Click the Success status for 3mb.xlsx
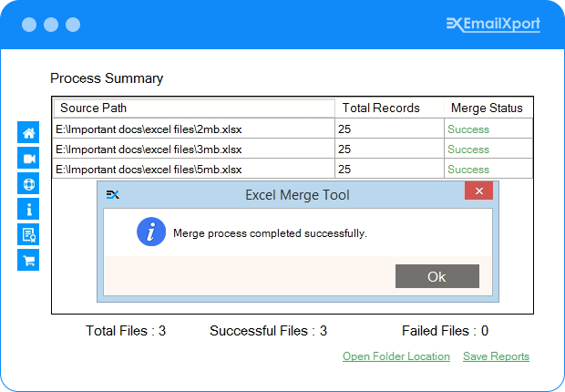 [468, 150]
